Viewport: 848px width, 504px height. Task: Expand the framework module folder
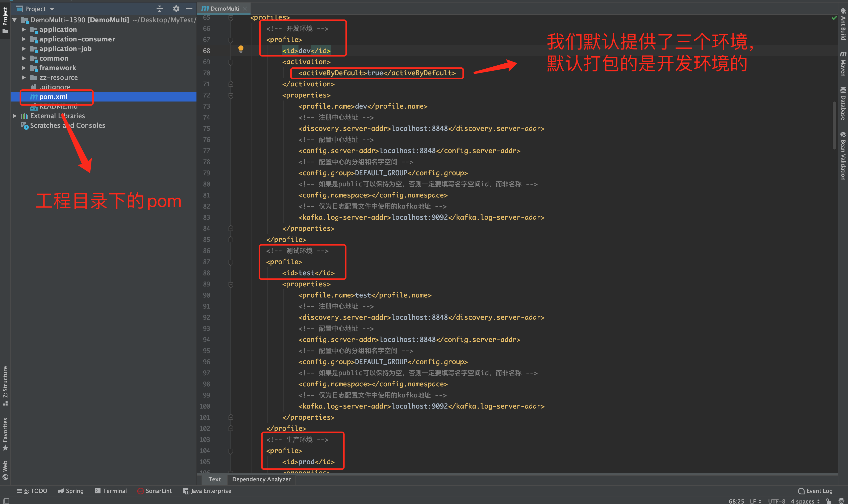(x=23, y=68)
